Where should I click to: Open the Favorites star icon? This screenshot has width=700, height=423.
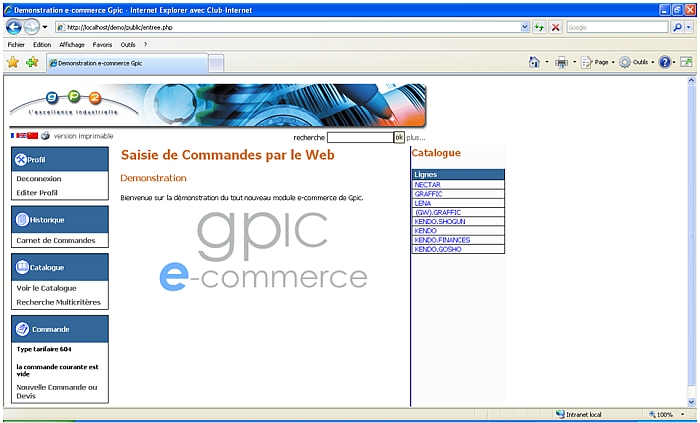pos(13,62)
